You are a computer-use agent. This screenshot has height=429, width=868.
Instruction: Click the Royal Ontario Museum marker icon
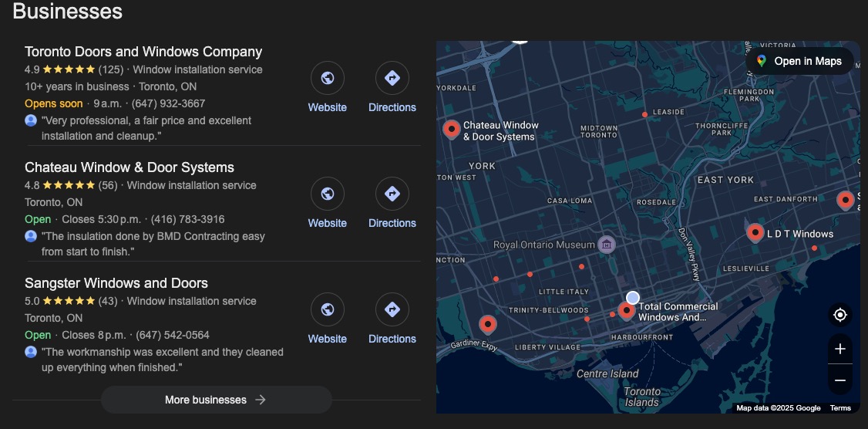(607, 245)
